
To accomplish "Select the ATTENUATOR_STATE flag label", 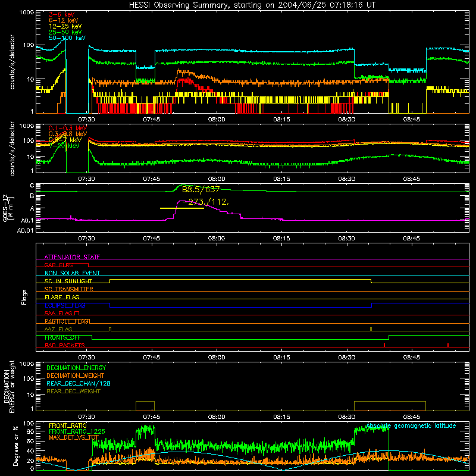I will pos(72,257).
